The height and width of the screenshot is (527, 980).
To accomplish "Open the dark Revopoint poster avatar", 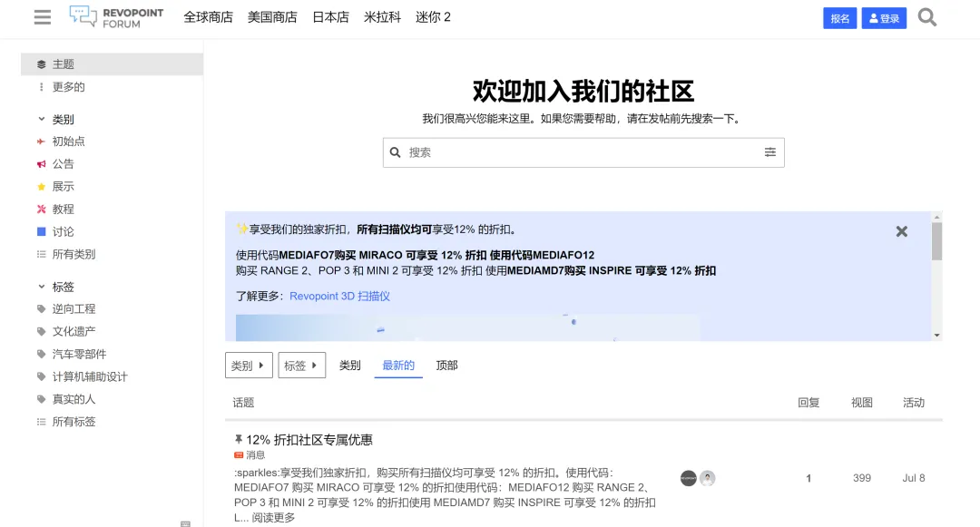I will [688, 478].
